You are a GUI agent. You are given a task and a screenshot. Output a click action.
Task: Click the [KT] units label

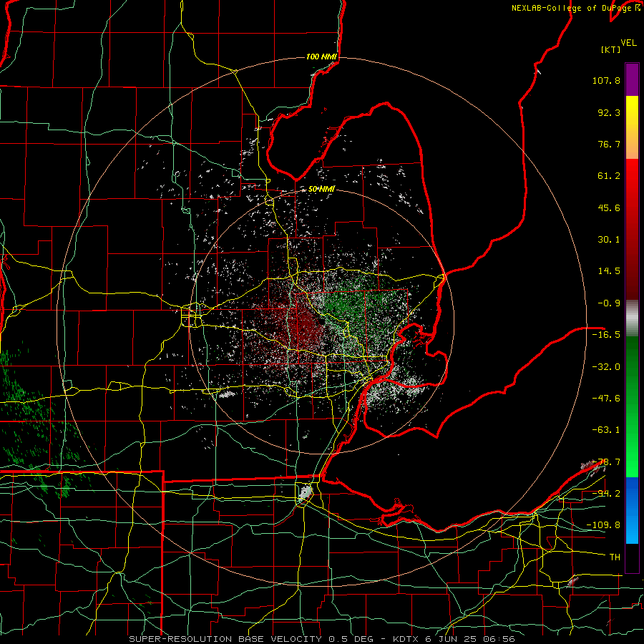click(x=610, y=49)
